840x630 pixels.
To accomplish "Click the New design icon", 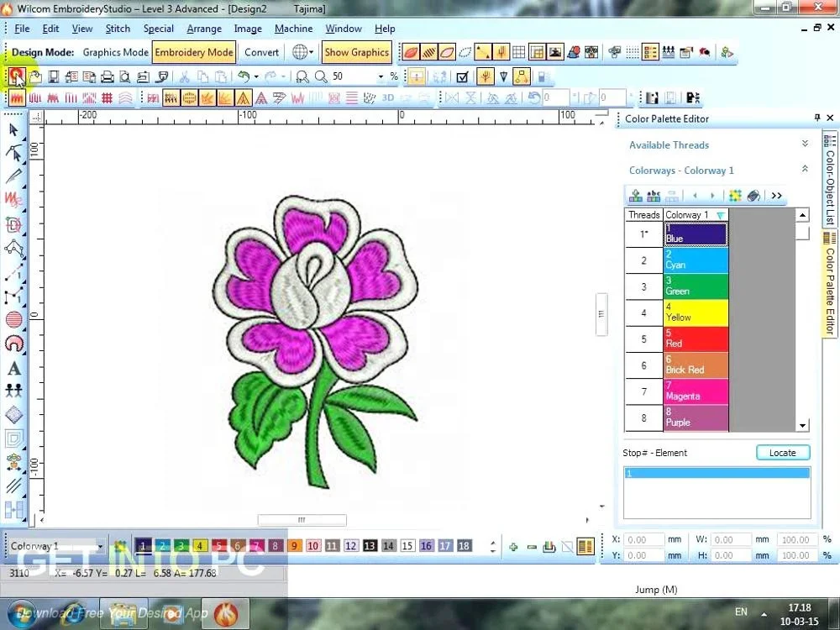I will pos(16,76).
